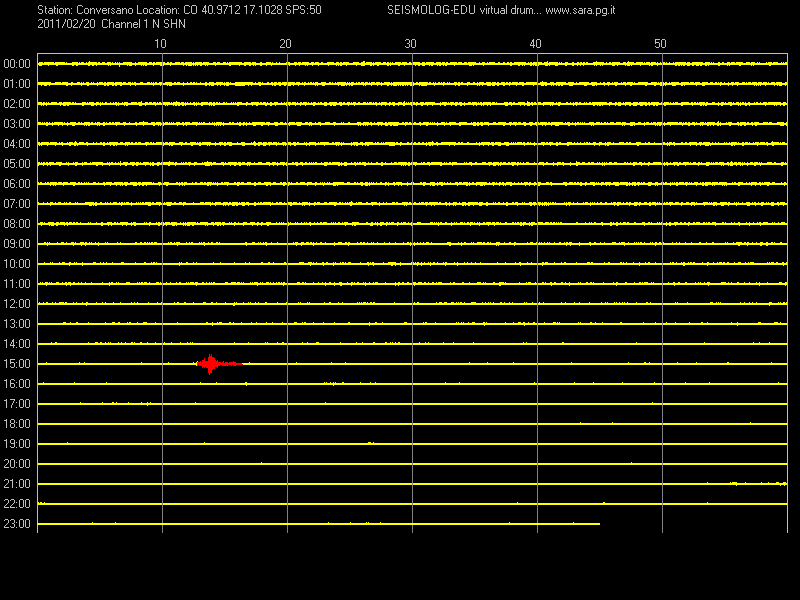Click the coordinates 40.9712 17.1028
800x600 pixels.
(x=242, y=10)
